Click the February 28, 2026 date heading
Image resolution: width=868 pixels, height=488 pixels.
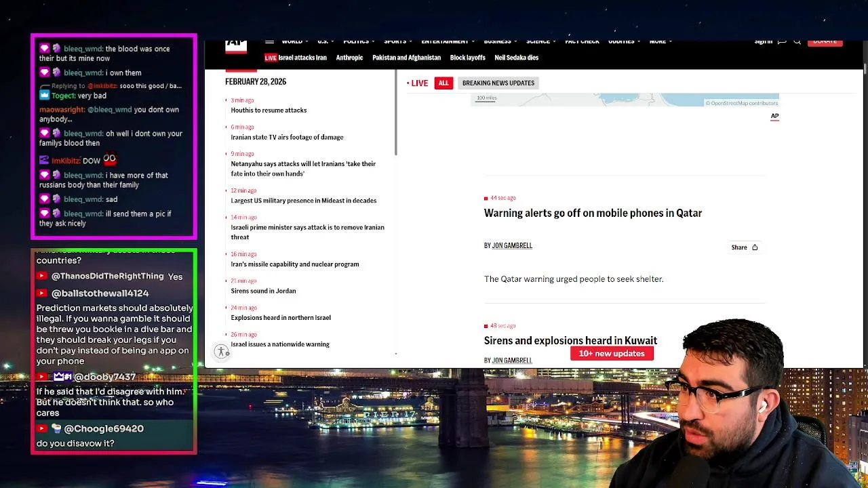coord(256,81)
